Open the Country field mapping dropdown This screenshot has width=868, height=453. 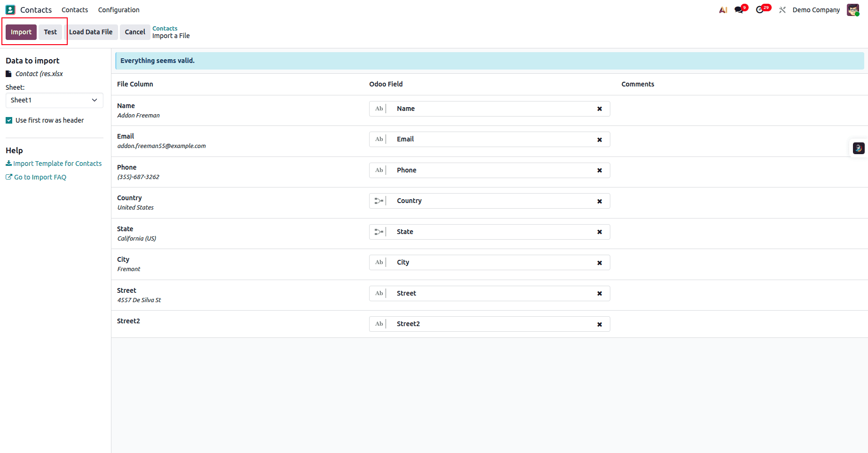click(489, 201)
